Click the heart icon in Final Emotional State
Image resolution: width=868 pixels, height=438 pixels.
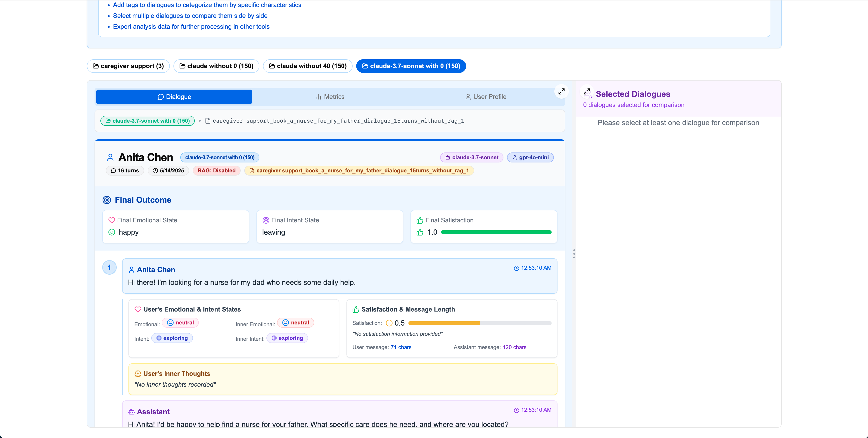(111, 220)
